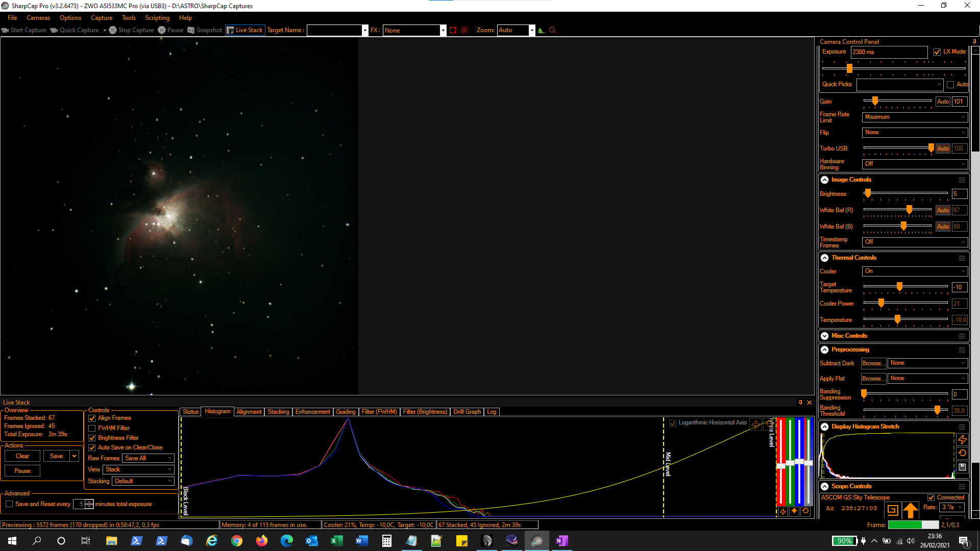Switch to the Status tab

[x=190, y=412]
